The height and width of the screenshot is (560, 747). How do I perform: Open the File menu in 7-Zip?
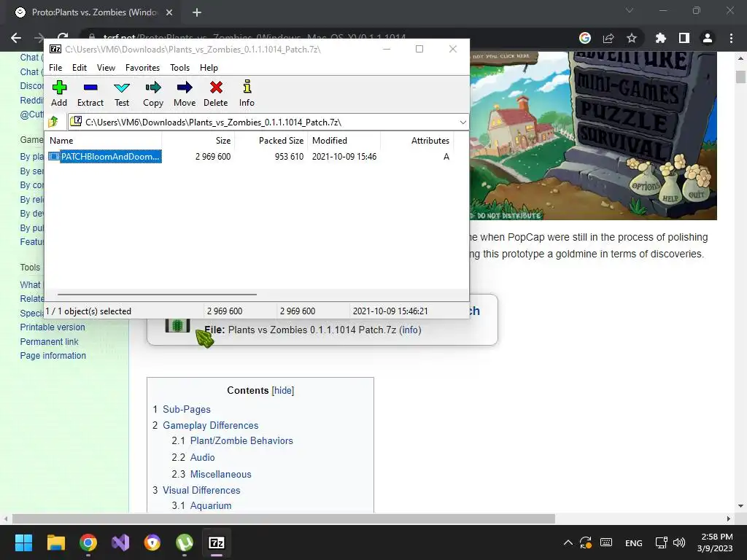[x=55, y=68]
